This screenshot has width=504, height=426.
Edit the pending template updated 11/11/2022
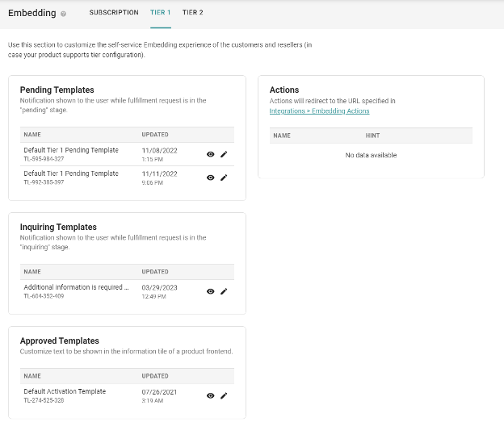224,177
